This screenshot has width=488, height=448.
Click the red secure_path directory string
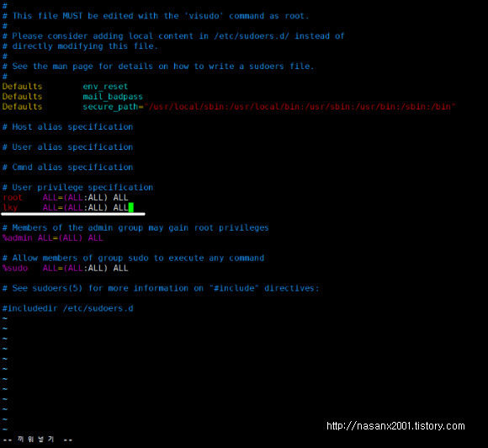pyautogui.click(x=300, y=107)
